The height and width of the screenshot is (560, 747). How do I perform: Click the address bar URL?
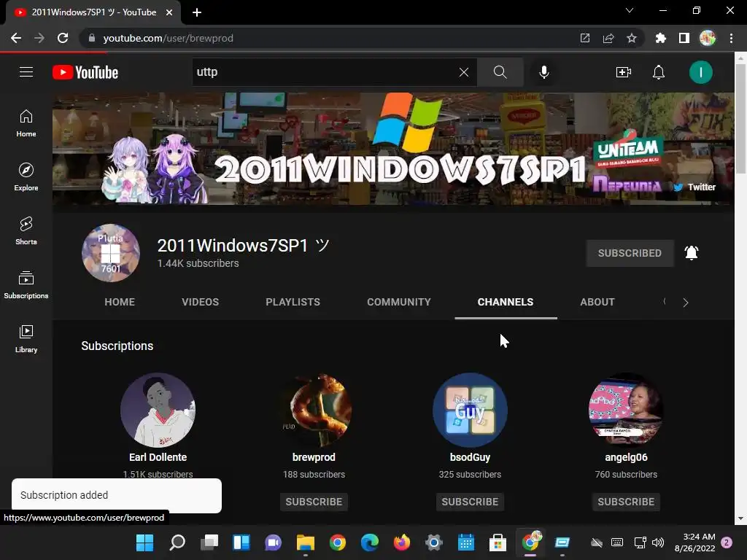point(169,38)
